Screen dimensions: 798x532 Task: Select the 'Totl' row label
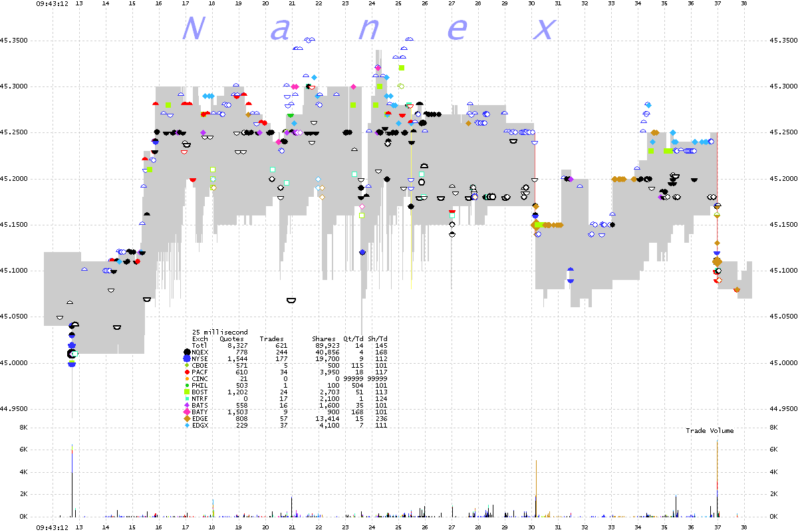(200, 345)
